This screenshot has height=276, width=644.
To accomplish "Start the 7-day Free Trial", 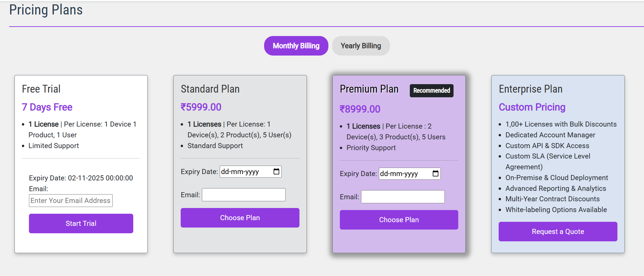I will click(x=81, y=223).
